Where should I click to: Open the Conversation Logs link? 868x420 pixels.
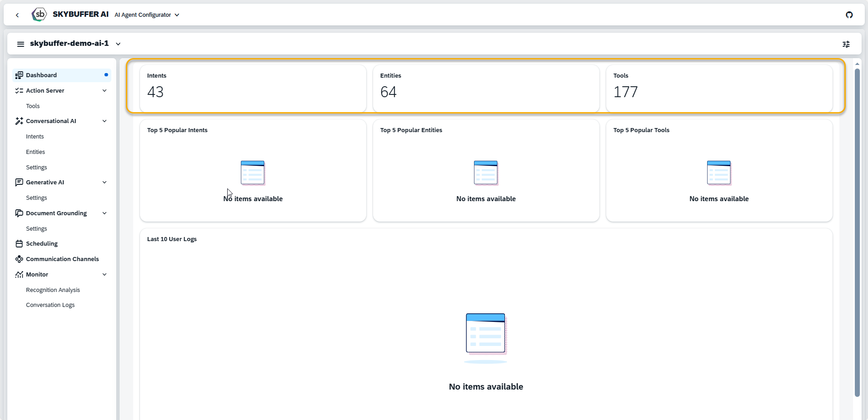coord(50,305)
